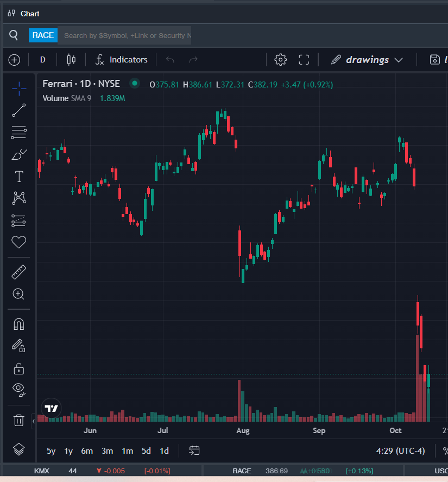
Task: Toggle magnet mode for drawings
Action: coord(19,324)
